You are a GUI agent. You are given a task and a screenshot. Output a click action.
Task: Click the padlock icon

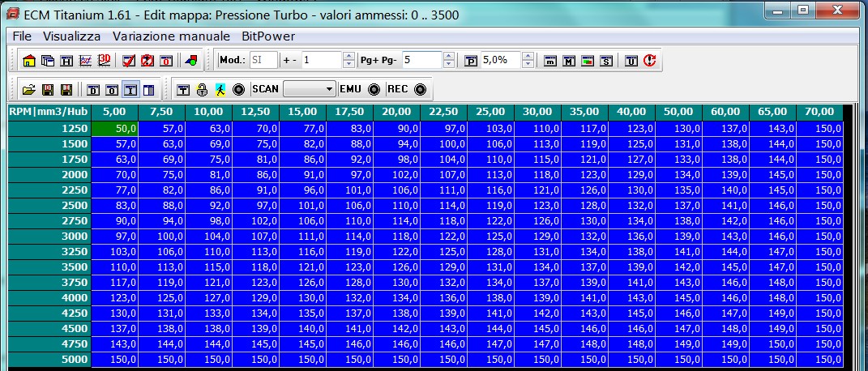(202, 89)
